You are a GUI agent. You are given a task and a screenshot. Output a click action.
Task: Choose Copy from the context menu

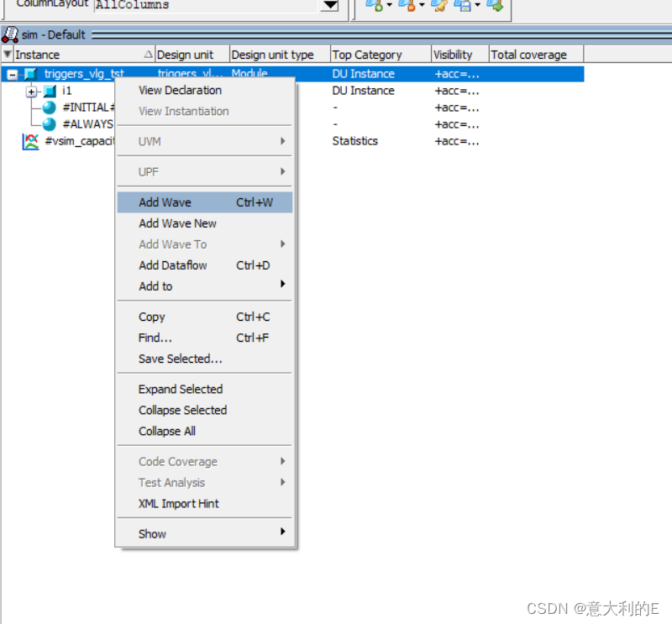pos(205,317)
